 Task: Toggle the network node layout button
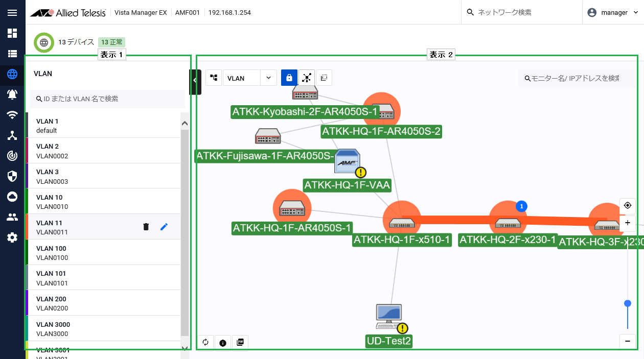(x=307, y=78)
